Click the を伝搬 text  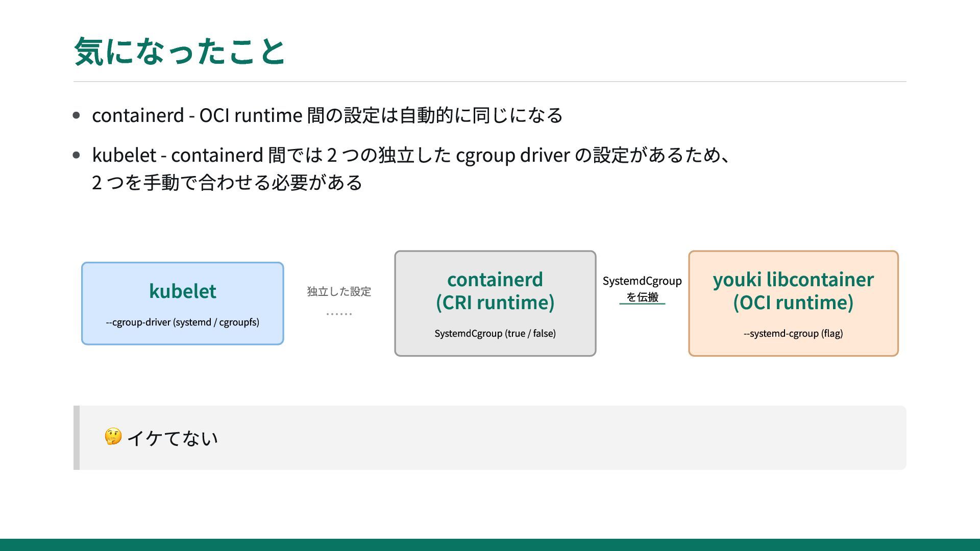[x=642, y=297]
